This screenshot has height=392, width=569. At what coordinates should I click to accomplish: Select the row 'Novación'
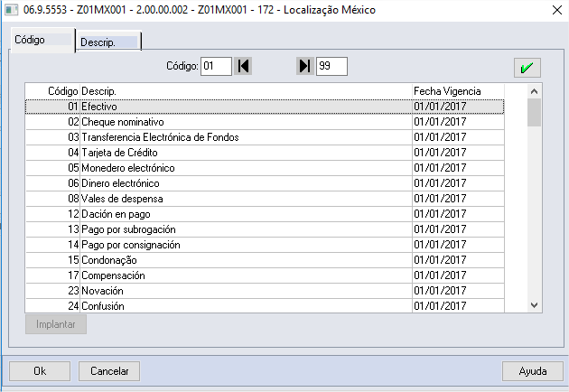pos(265,291)
